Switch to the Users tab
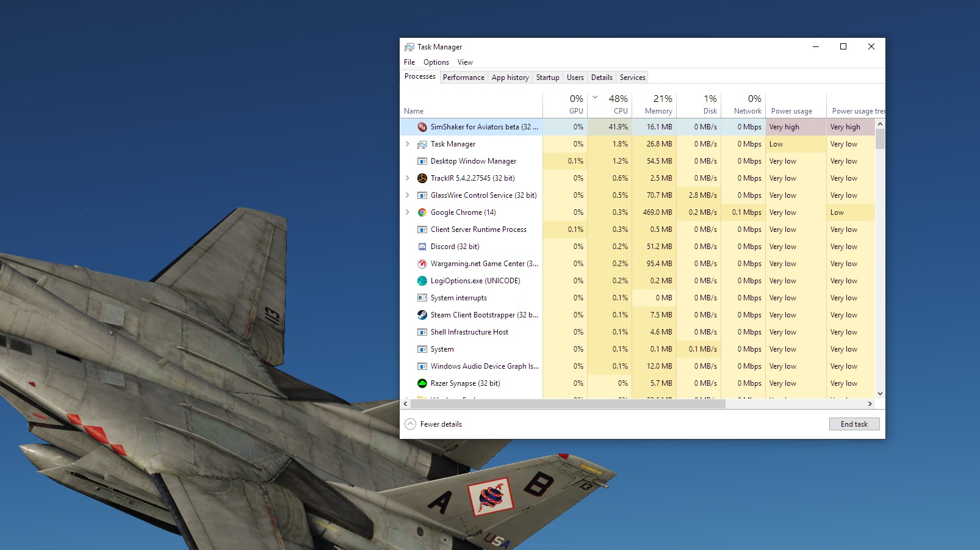Viewport: 980px width, 550px height. click(x=575, y=78)
